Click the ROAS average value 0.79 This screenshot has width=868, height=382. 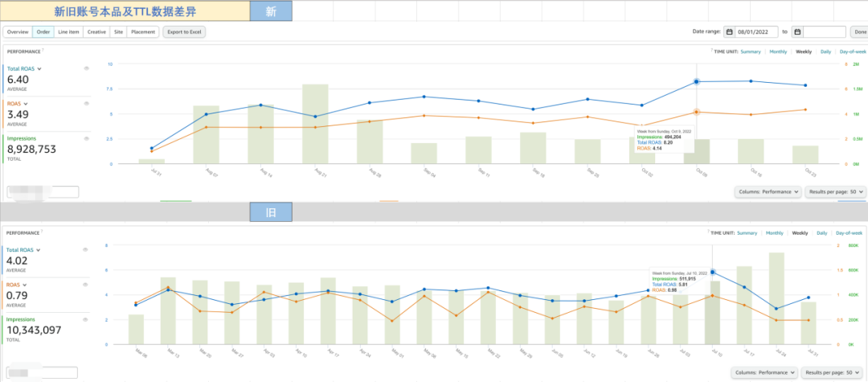click(17, 296)
